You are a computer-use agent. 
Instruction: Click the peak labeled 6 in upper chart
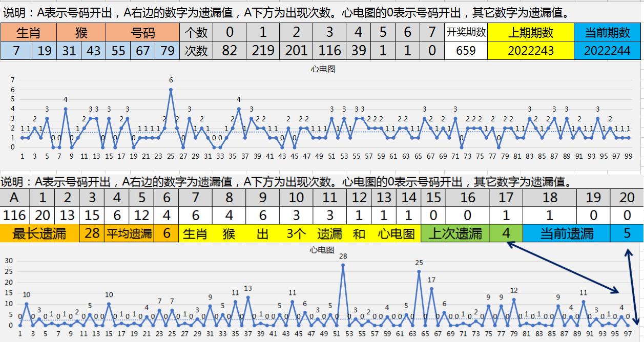171,90
